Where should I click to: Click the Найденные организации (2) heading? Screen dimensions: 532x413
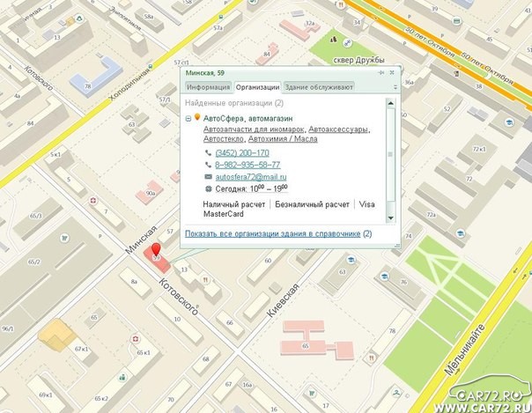pos(234,103)
